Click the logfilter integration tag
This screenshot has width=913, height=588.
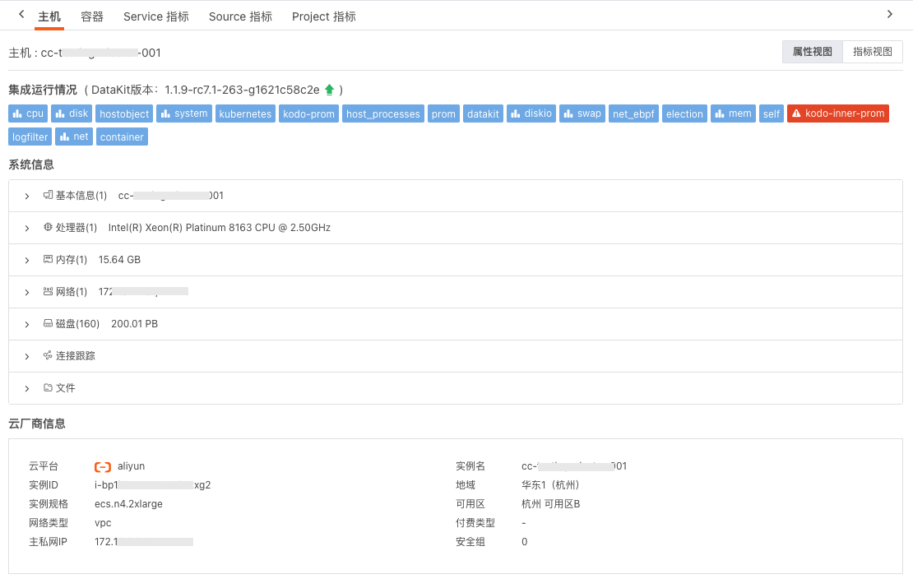tap(30, 137)
